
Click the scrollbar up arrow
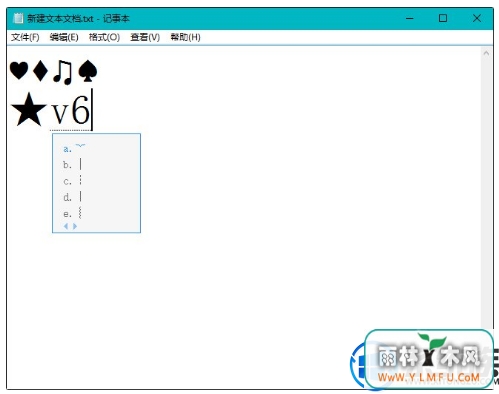pos(486,53)
